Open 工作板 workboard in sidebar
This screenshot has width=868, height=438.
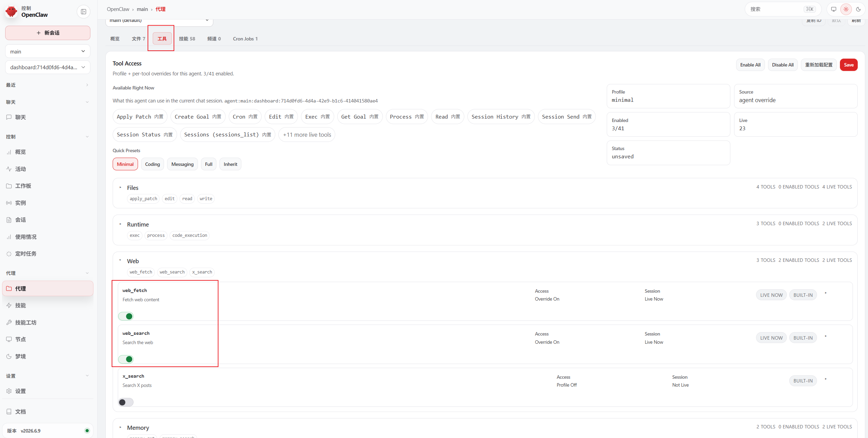[48, 186]
